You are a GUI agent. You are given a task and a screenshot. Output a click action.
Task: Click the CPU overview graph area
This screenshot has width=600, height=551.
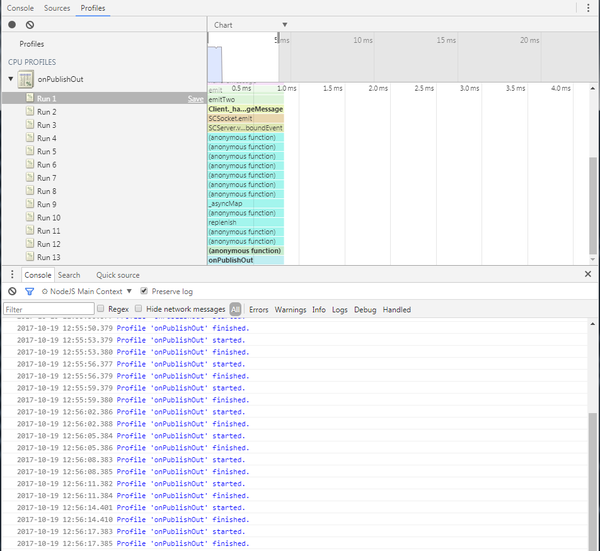pyautogui.click(x=215, y=64)
